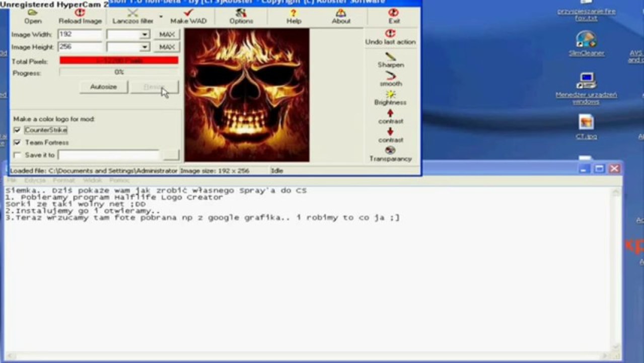The image size is (644, 363).
Task: Open the Image Width dropdown
Action: pyautogui.click(x=145, y=34)
